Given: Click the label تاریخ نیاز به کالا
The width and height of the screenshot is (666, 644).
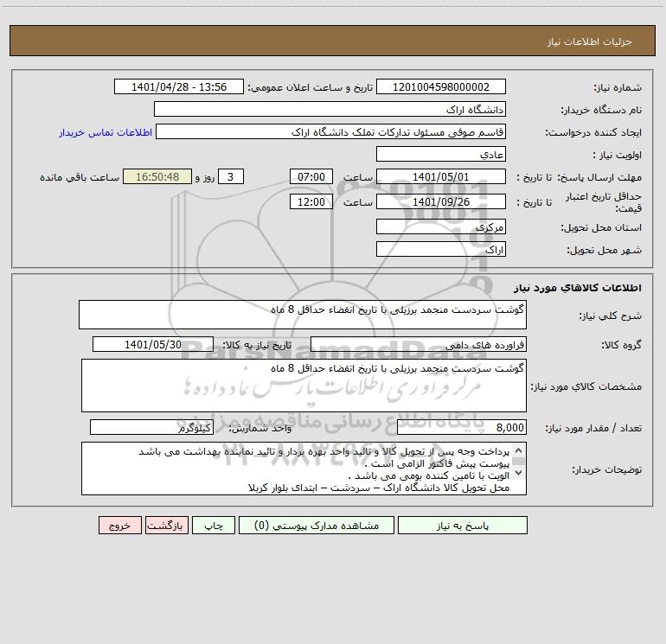Looking at the screenshot, I should click(x=257, y=345).
